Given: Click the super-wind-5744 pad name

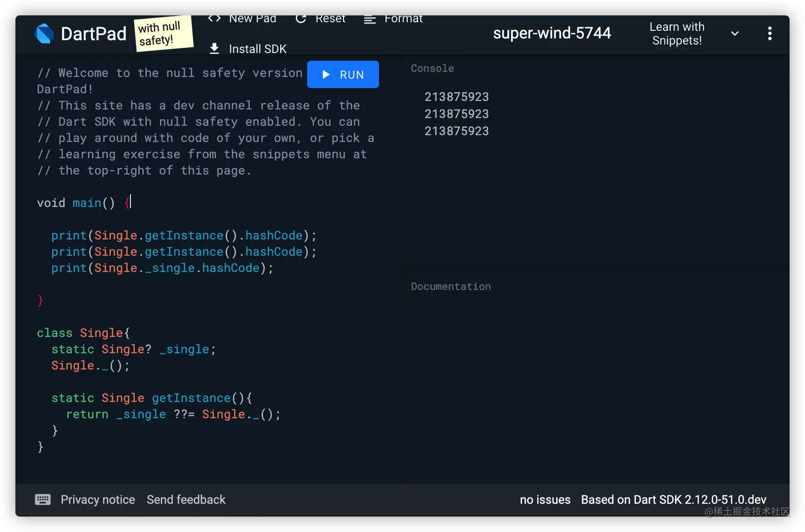Looking at the screenshot, I should (552, 33).
